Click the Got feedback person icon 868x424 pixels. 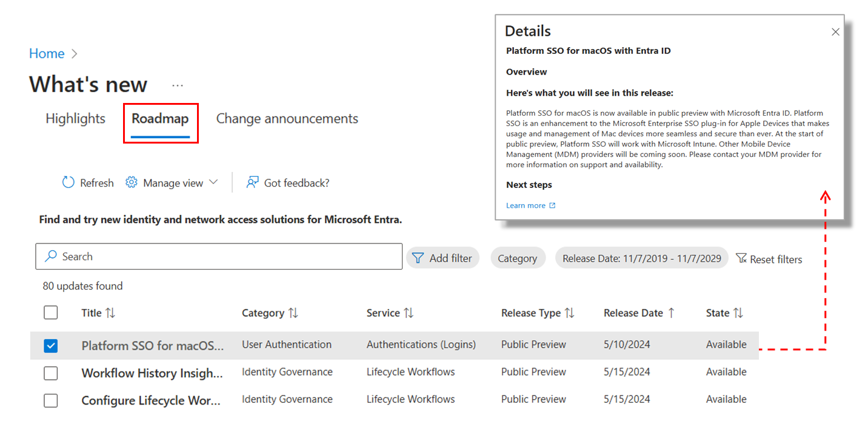253,182
